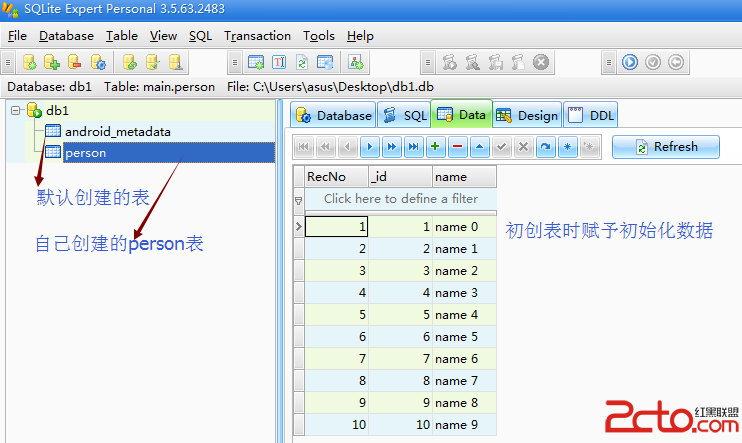Cancel edit with grey X navigator button
Image resolution: width=742 pixels, height=443 pixels.
click(x=523, y=147)
